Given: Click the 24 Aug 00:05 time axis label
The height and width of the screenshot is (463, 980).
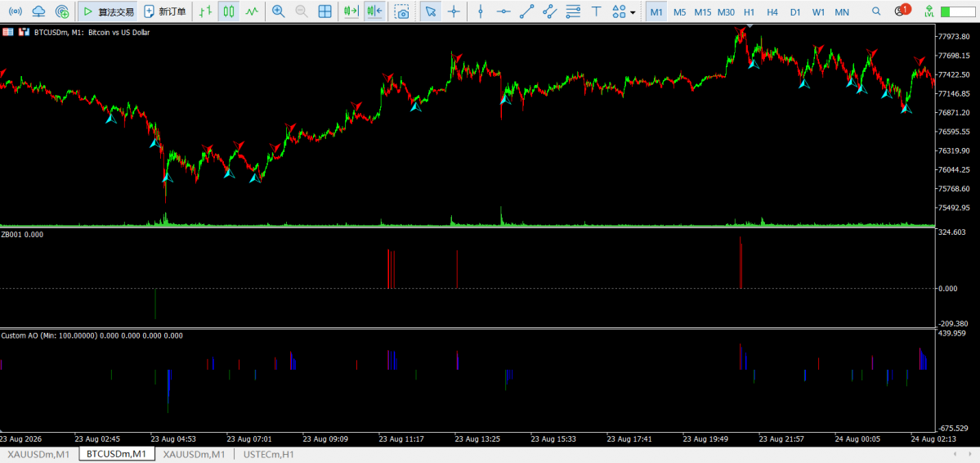Looking at the screenshot, I should [x=859, y=439].
